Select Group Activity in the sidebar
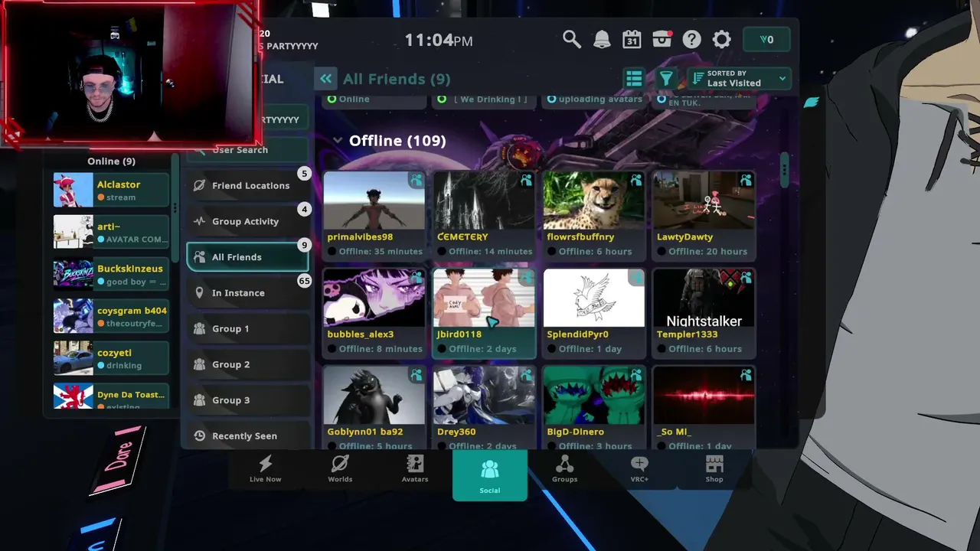Image resolution: width=980 pixels, height=551 pixels. click(248, 221)
